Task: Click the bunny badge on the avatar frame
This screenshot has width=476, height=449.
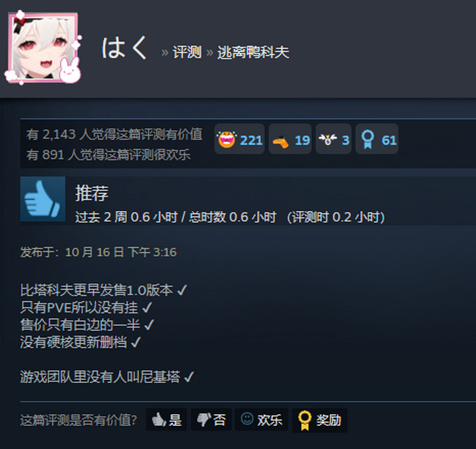Action: 70,71
